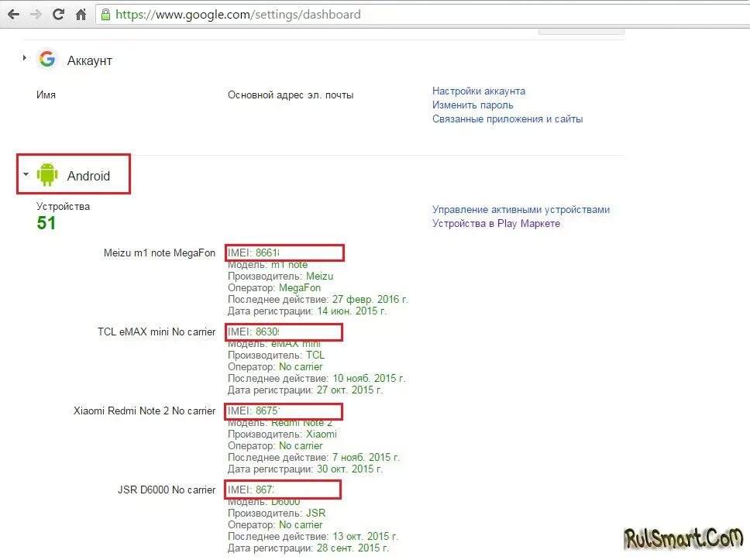This screenshot has width=750, height=560.
Task: Select the Имя label in account section
Action: [x=46, y=94]
